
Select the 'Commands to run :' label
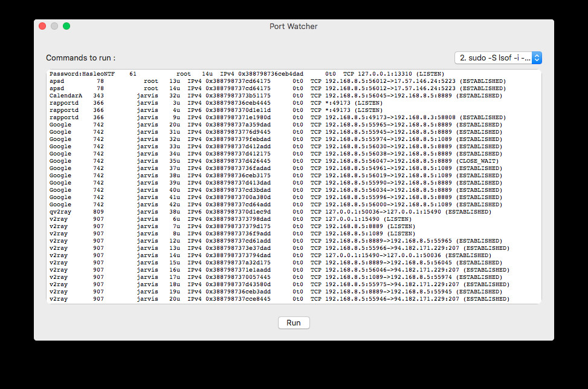point(80,58)
